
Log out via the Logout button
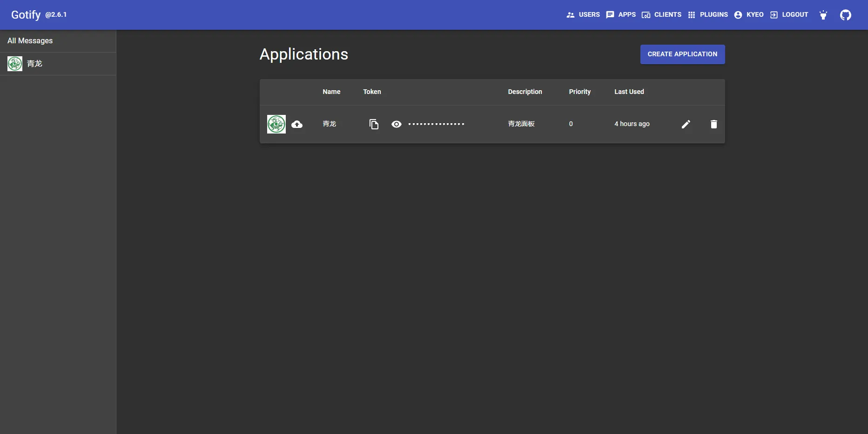tap(789, 15)
